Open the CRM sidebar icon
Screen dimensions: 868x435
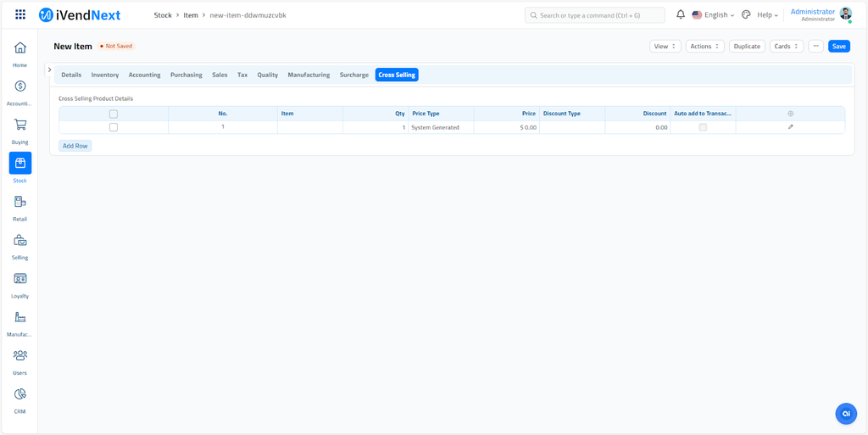point(19,394)
